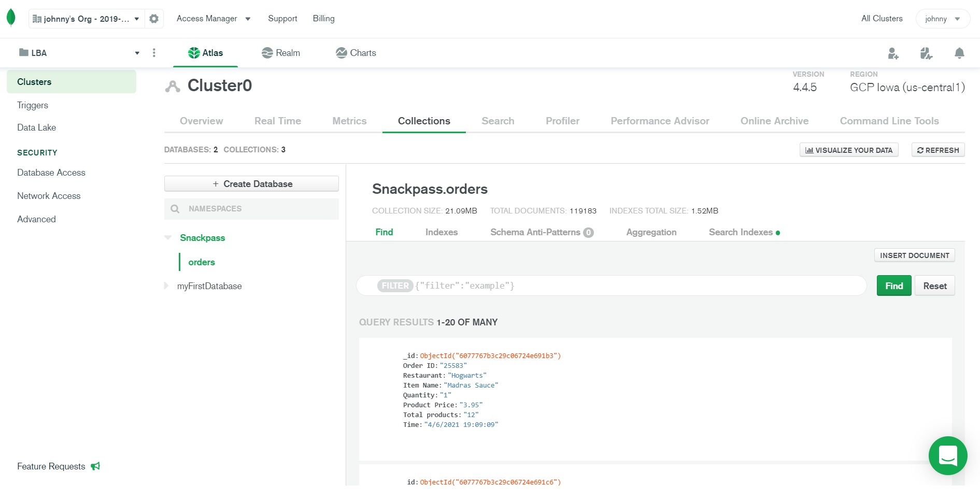
Task: Click the Insert Document button
Action: point(914,255)
